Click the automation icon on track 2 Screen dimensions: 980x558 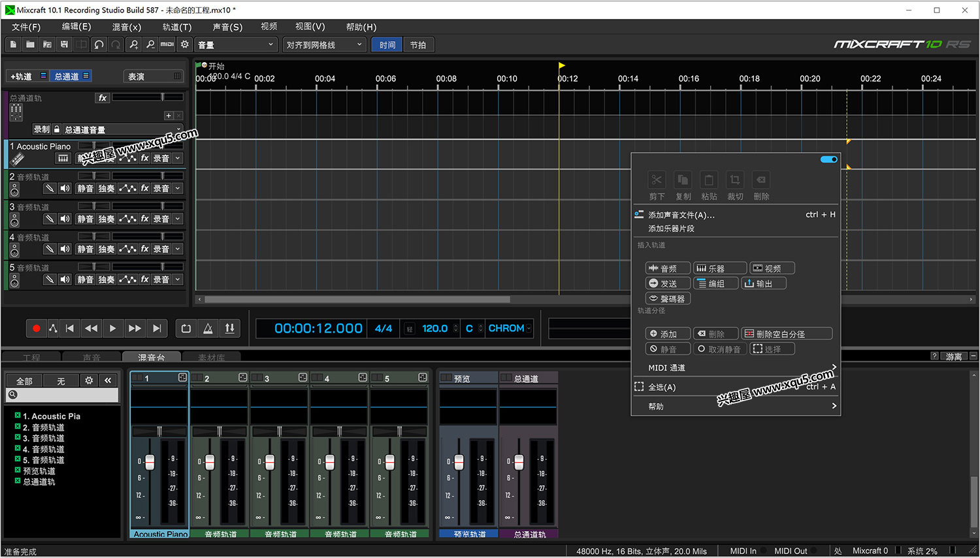127,188
